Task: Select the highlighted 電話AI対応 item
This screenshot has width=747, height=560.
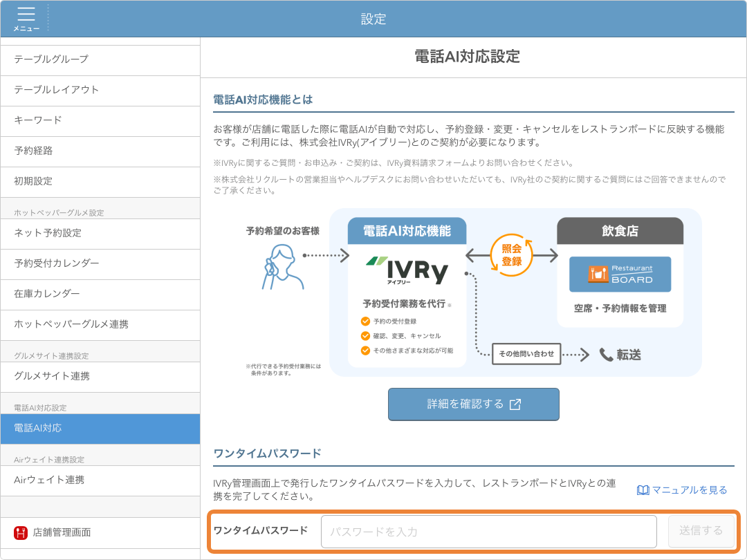Action: tap(100, 429)
